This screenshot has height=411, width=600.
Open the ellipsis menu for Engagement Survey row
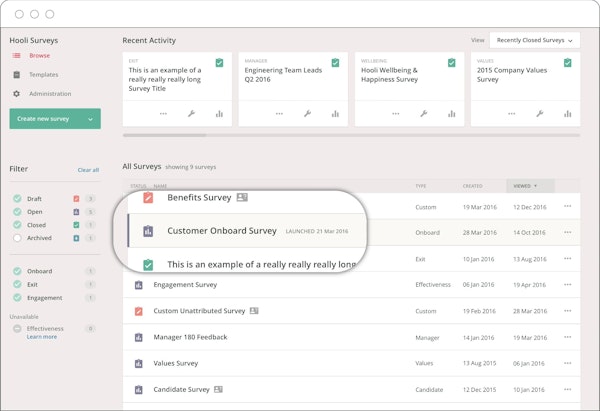coord(568,285)
